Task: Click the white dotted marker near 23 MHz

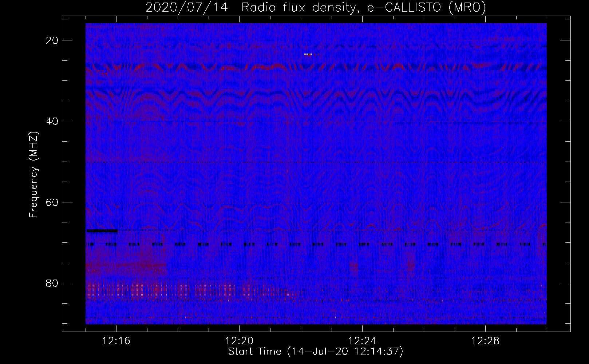Action: click(x=308, y=55)
